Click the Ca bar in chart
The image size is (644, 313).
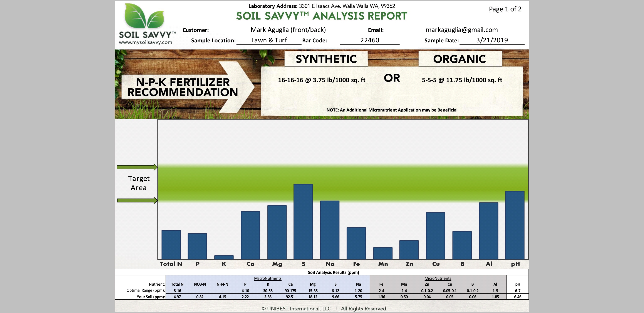(250, 235)
